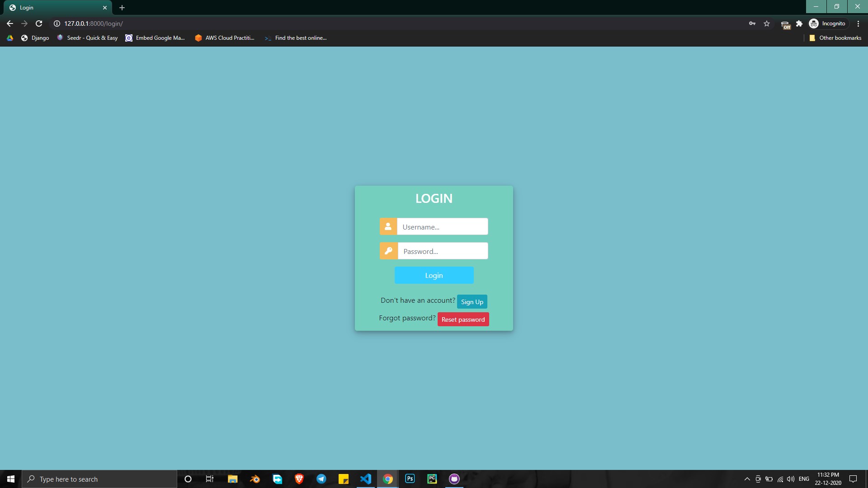Open the clock showing 11:32 PM
The width and height of the screenshot is (868, 488).
coord(828,479)
